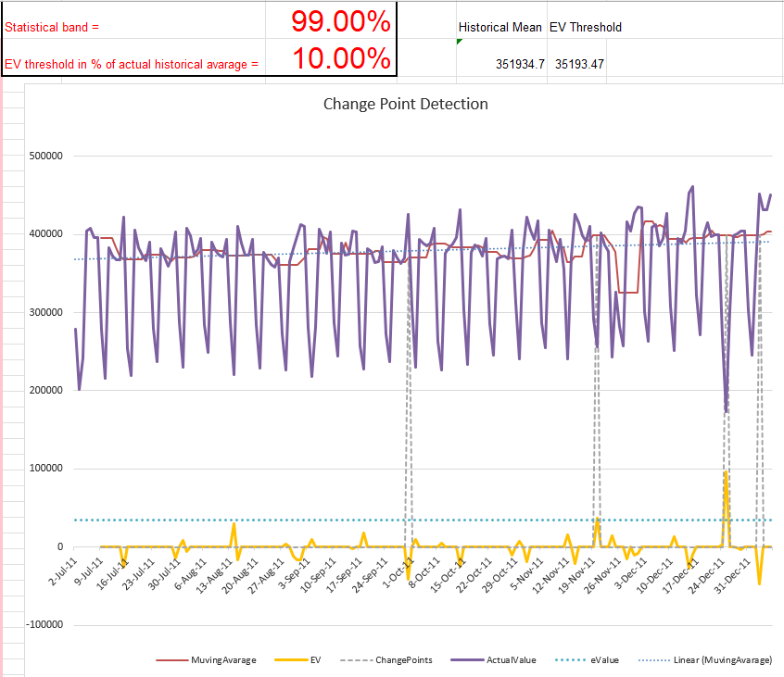
Task: Select the EV Threshold header cell
Action: point(586,27)
